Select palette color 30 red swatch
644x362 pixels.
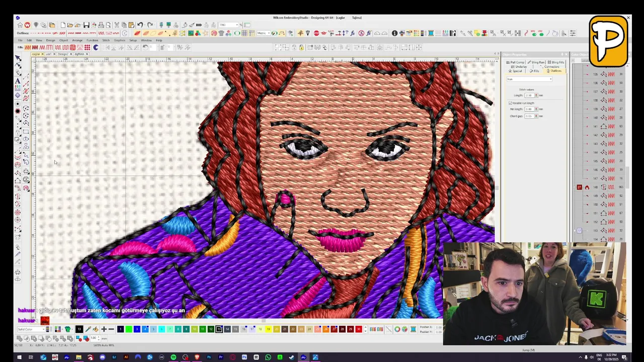(x=359, y=329)
